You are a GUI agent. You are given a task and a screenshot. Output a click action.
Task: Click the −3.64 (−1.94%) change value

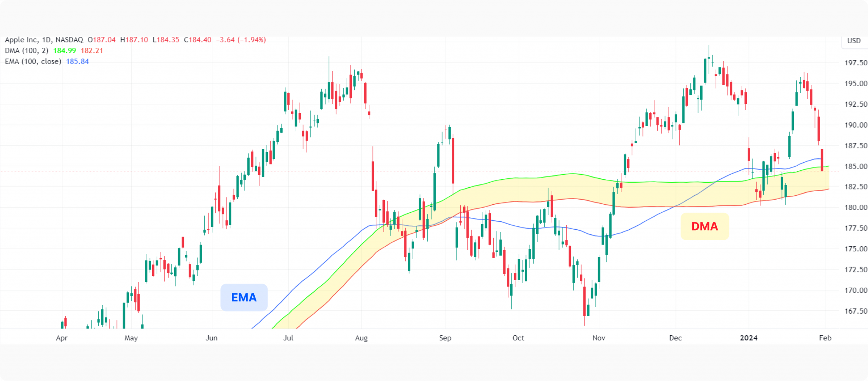[241, 40]
